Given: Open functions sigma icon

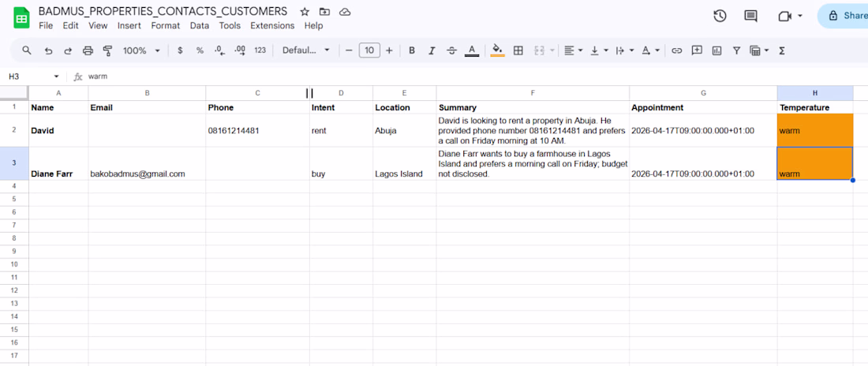Looking at the screenshot, I should click(x=782, y=50).
